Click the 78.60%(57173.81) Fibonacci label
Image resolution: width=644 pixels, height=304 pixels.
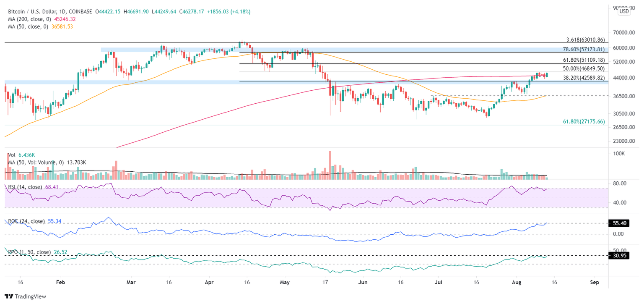coord(583,49)
